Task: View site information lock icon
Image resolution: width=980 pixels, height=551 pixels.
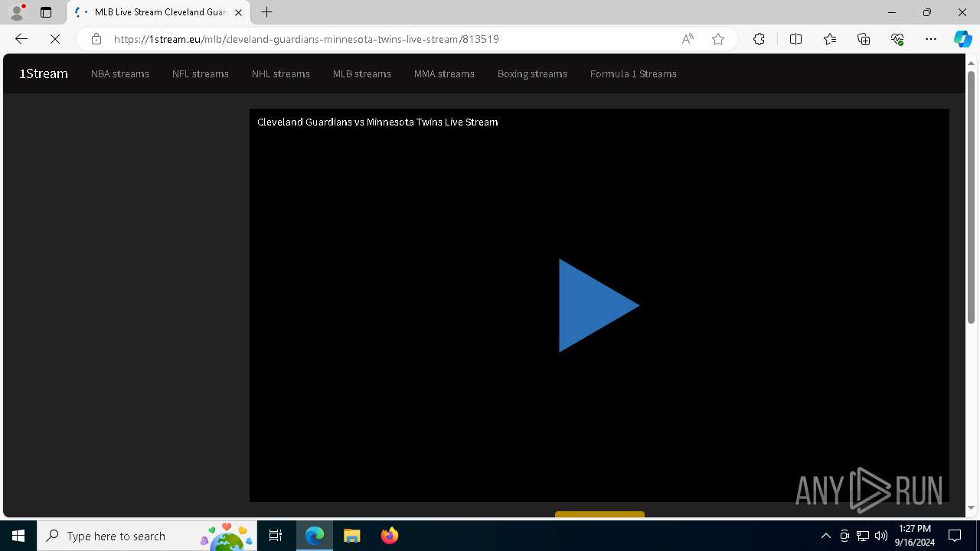Action: point(96,39)
